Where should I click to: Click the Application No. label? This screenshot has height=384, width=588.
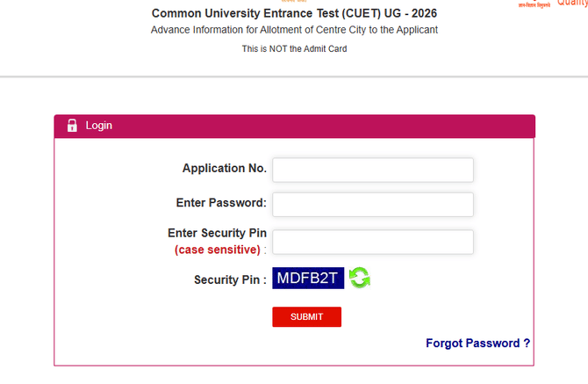coord(224,168)
